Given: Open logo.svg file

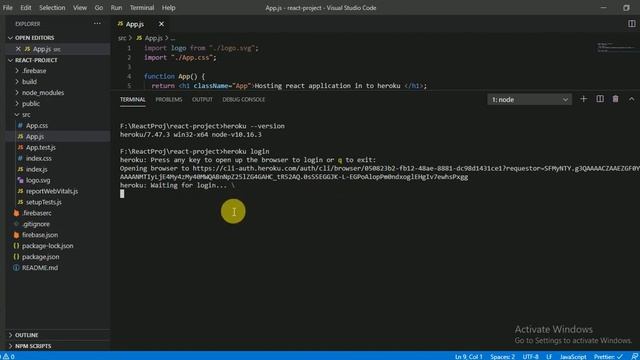Looking at the screenshot, I should (x=38, y=180).
